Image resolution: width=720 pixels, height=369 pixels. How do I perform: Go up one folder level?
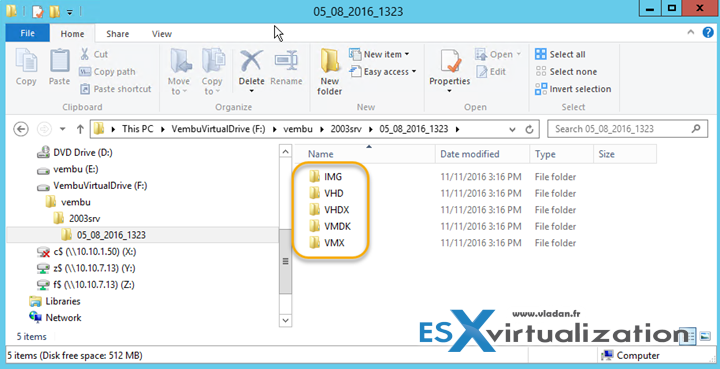pos(80,129)
